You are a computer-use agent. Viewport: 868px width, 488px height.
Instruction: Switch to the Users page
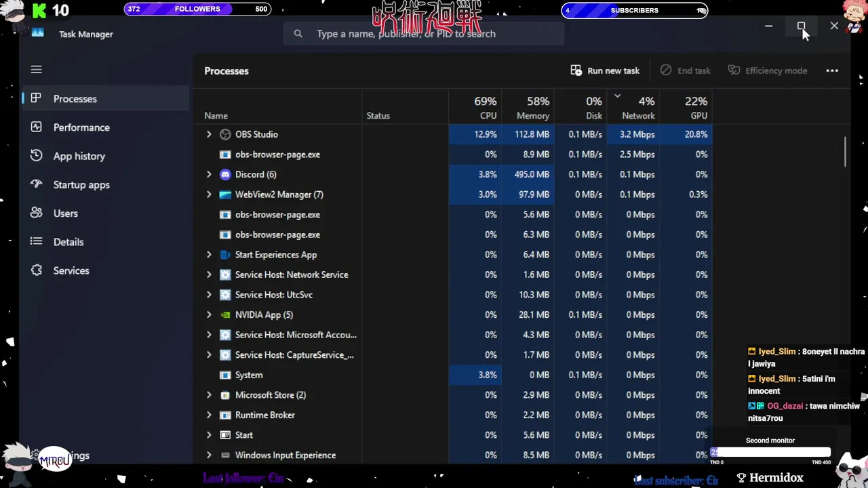coord(106,213)
